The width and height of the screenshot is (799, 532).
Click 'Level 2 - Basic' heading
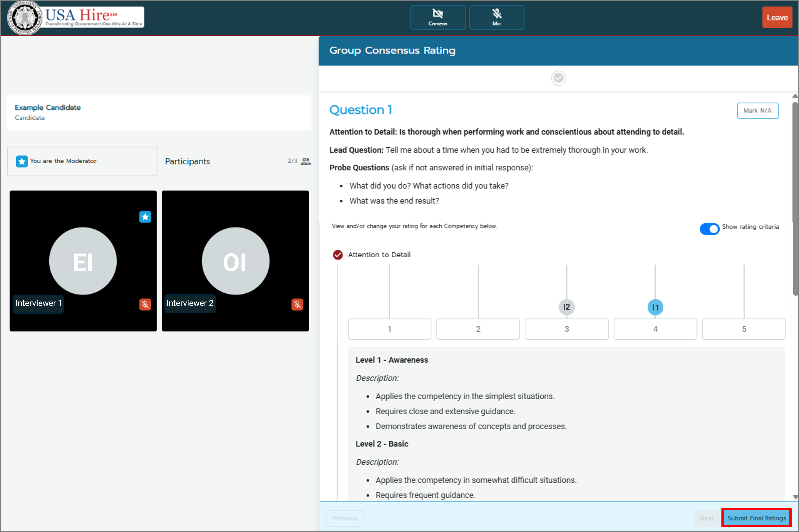[382, 444]
